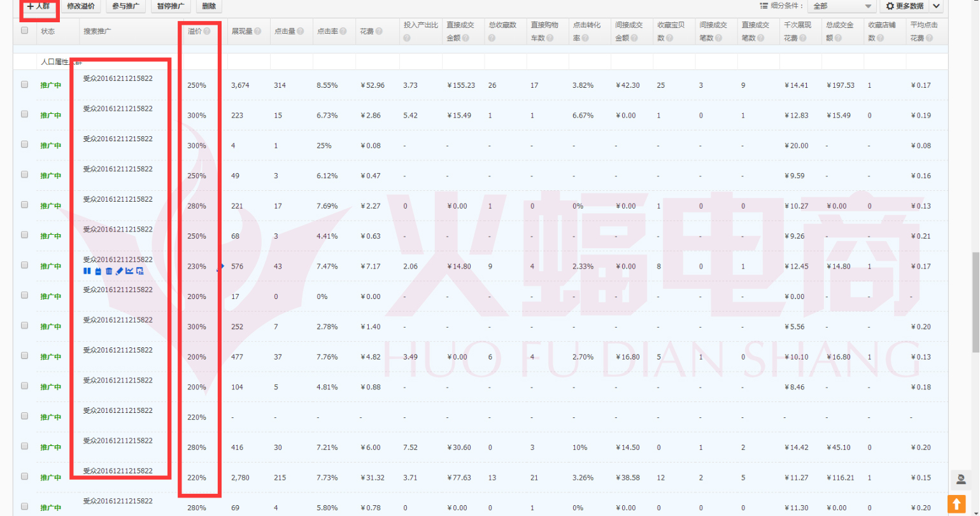This screenshot has width=980, height=516.
Task: Click the 8.55% click rate value
Action: [327, 85]
